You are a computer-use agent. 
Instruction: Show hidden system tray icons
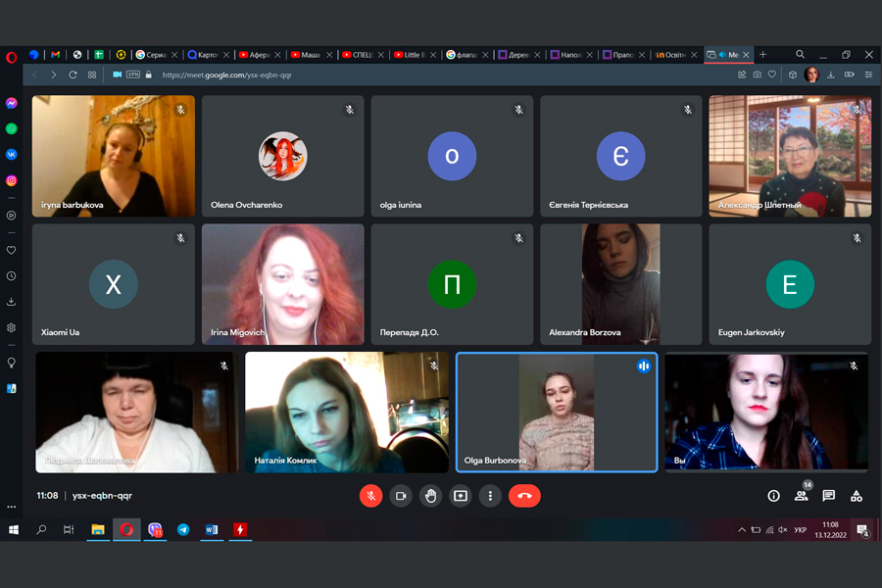(742, 529)
